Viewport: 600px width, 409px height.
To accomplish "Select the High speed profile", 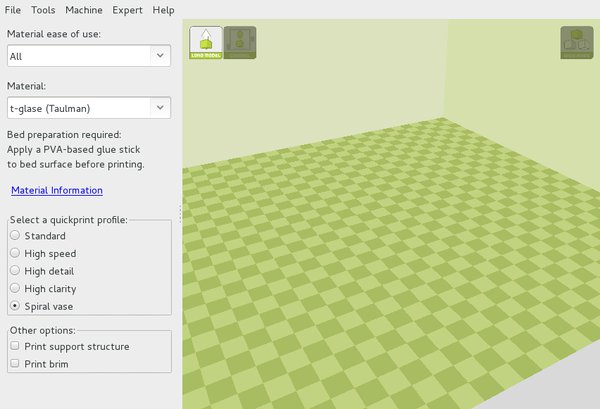I will (15, 253).
